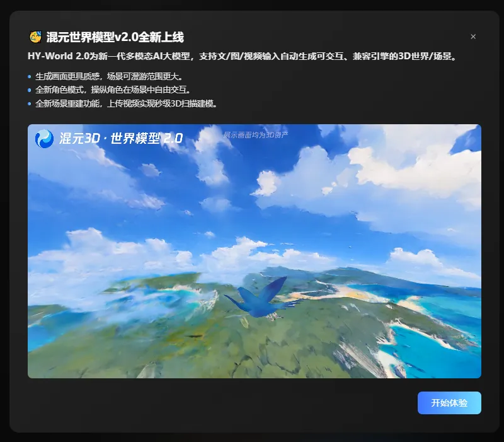Open the 3D world preview image
This screenshot has width=504, height=442.
(252, 252)
